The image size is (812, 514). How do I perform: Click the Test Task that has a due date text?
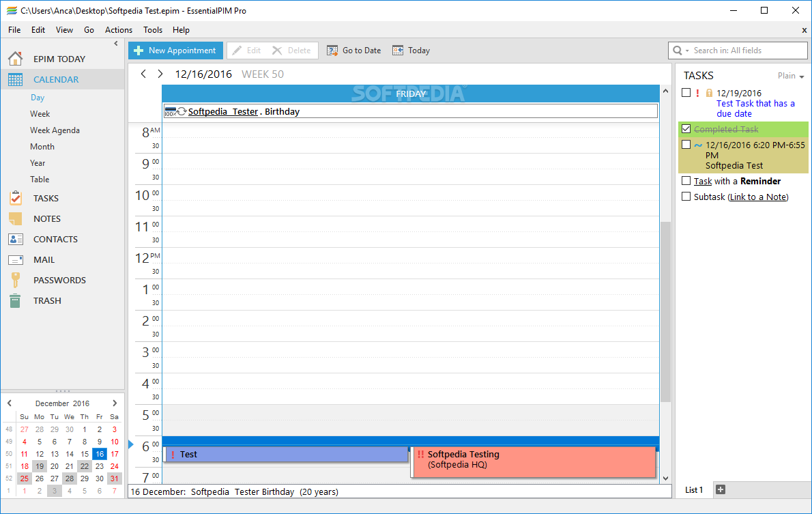pos(755,109)
